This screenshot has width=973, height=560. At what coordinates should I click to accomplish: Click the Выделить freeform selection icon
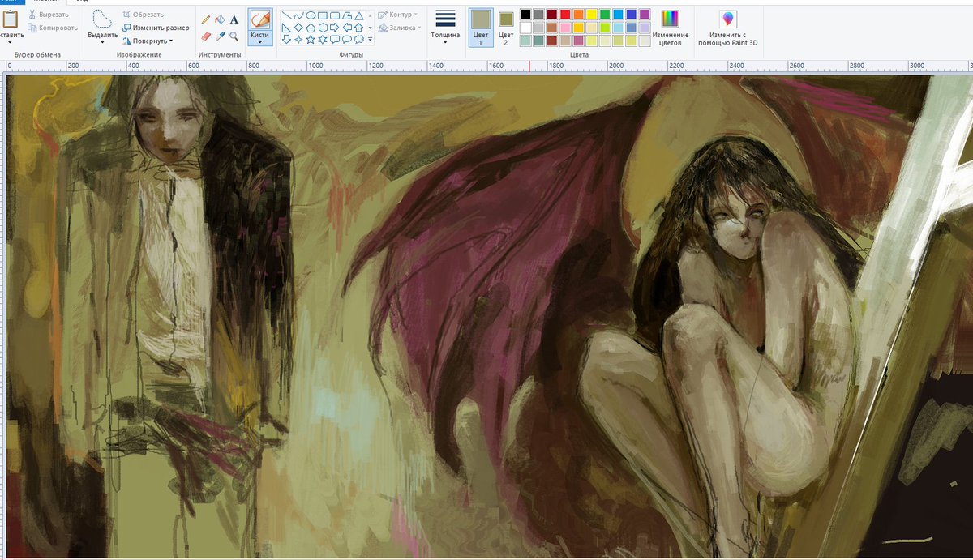(x=102, y=19)
